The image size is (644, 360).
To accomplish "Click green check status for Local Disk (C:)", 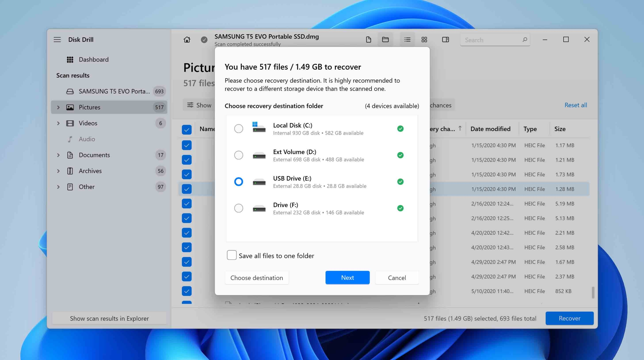I will click(400, 129).
